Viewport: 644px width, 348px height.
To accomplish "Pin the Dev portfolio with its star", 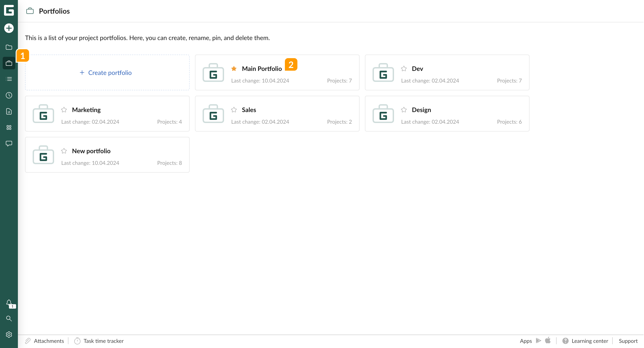I will [x=404, y=68].
